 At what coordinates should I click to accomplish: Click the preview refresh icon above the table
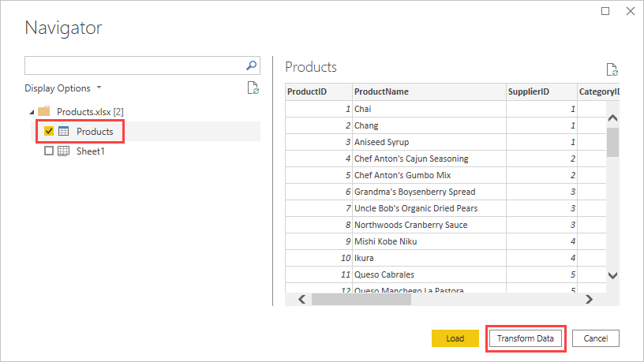611,69
